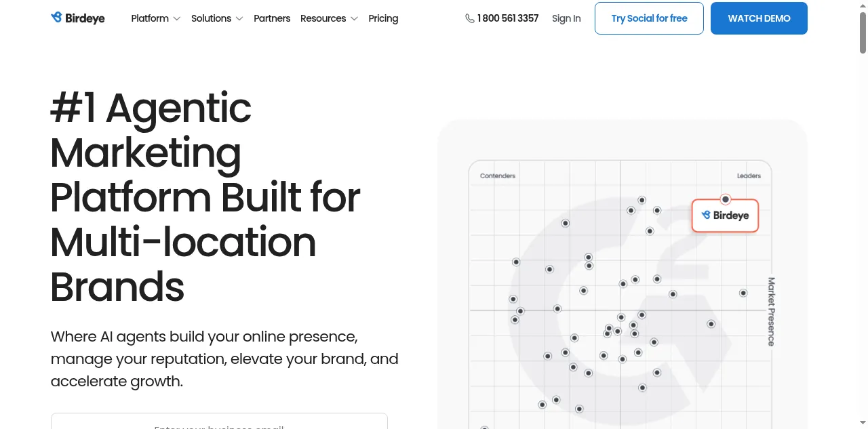Open the Solutions dropdown menu

[x=216, y=18]
